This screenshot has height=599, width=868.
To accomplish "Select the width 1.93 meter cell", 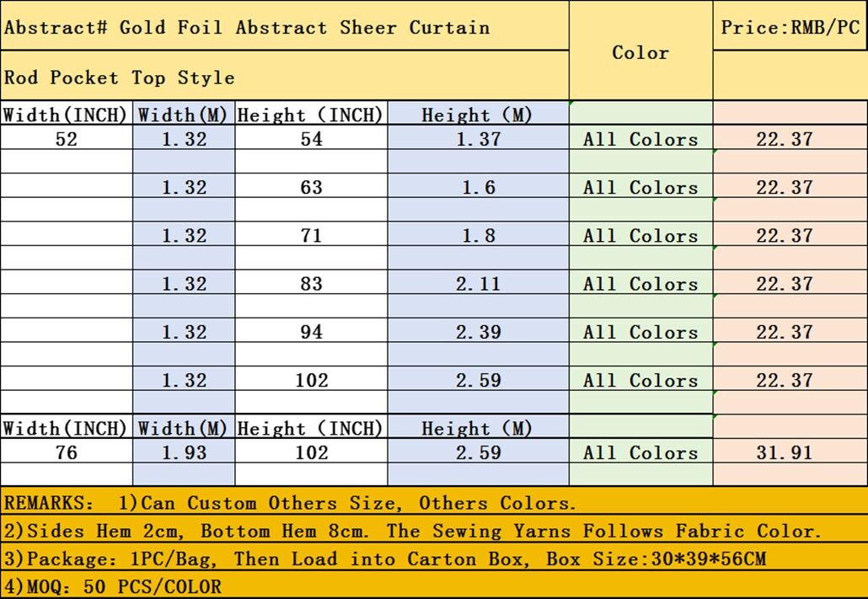I will coord(184,452).
